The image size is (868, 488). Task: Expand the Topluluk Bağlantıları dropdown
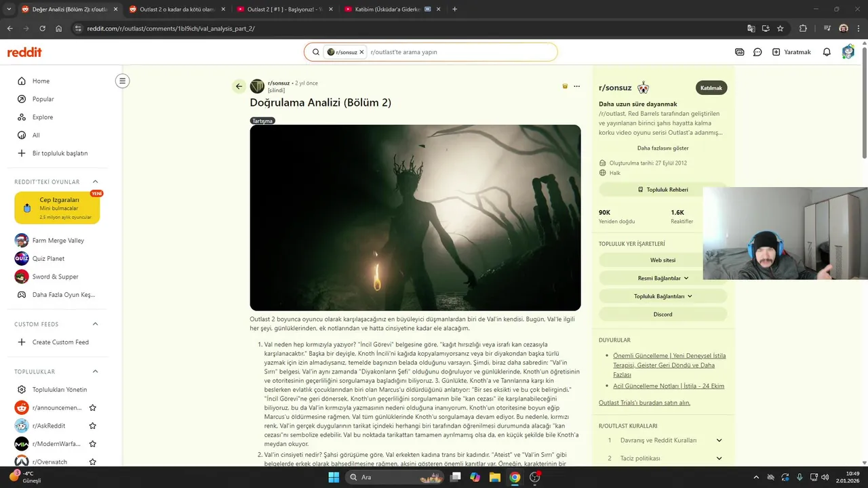(663, 296)
